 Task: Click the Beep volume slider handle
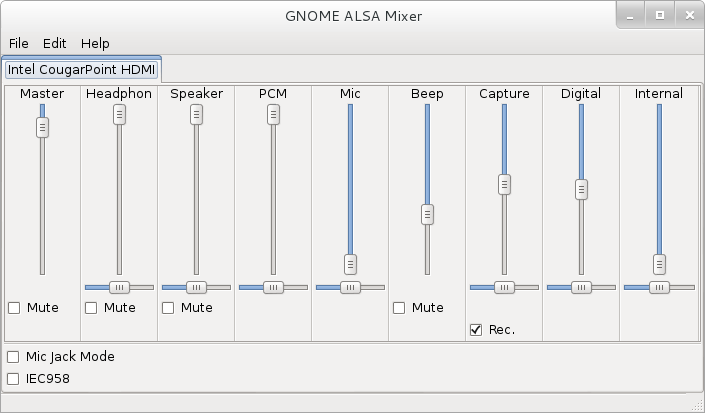click(x=427, y=214)
